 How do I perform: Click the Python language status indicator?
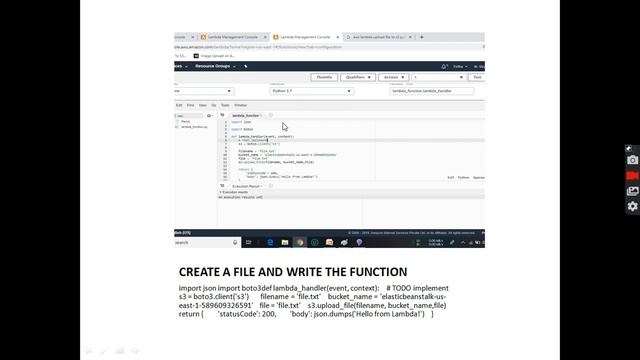[463, 178]
